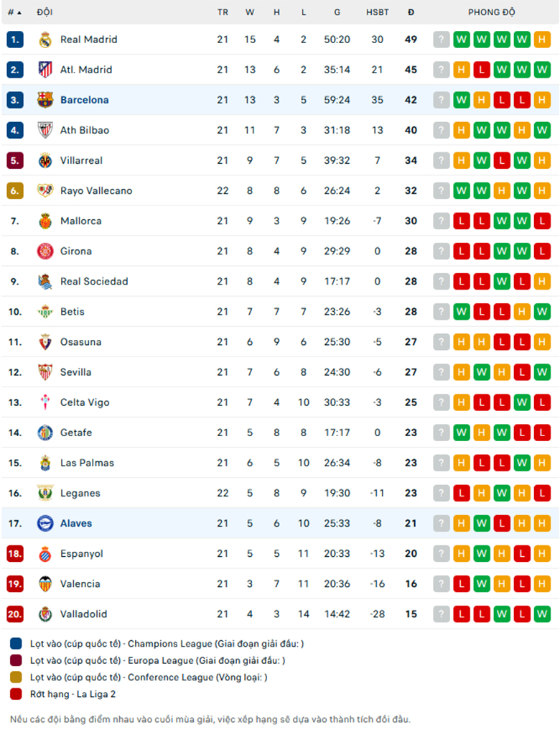Click the PHONG ĐỘ form column header
The height and width of the screenshot is (730, 560).
[491, 12]
